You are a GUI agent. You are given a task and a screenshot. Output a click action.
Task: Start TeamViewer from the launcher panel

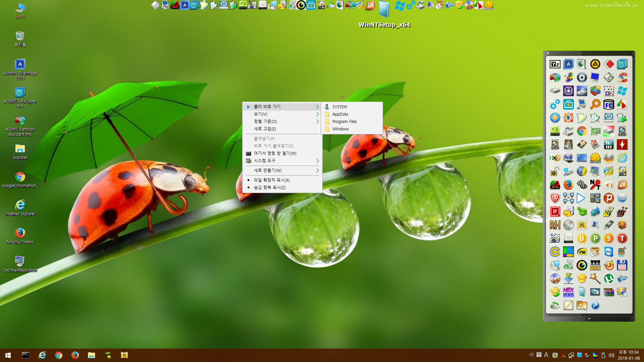tap(608, 252)
